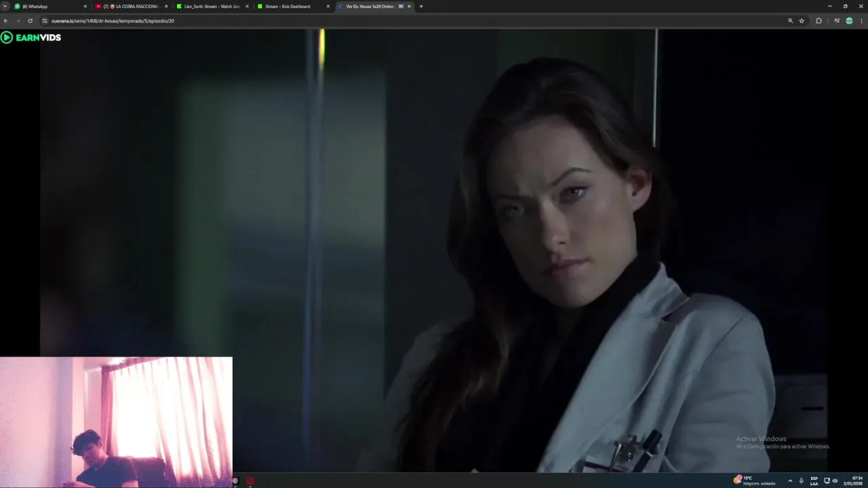Switch to the LA COBRA REACCIONA tab
The width and height of the screenshot is (868, 488).
pos(132,6)
